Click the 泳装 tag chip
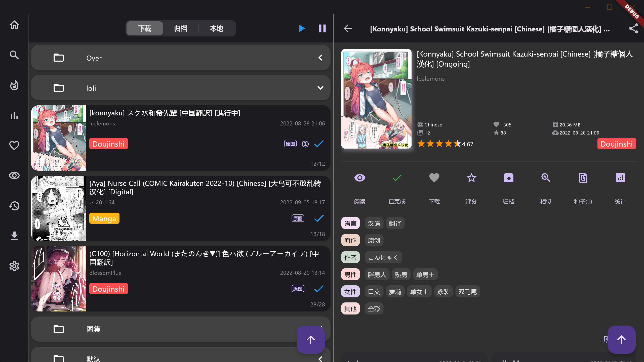This screenshot has width=644, height=362. coord(443,292)
